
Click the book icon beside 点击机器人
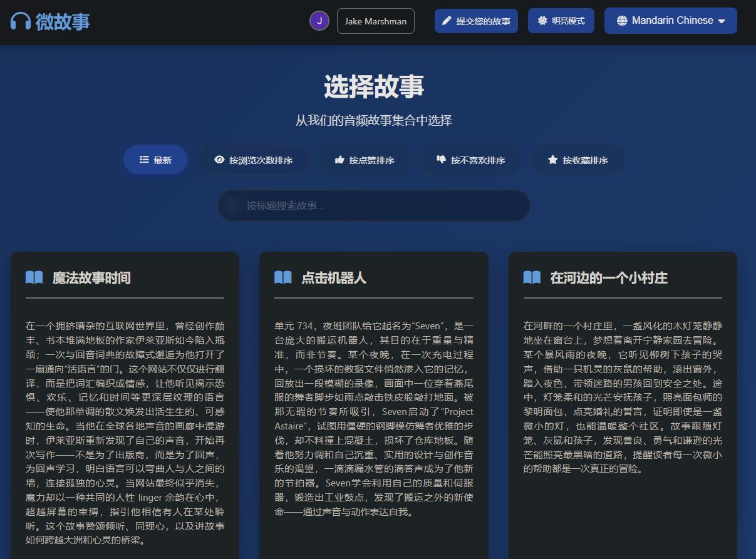(x=283, y=277)
